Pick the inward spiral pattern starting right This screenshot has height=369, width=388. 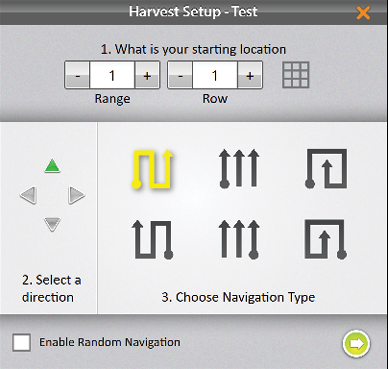[326, 239]
